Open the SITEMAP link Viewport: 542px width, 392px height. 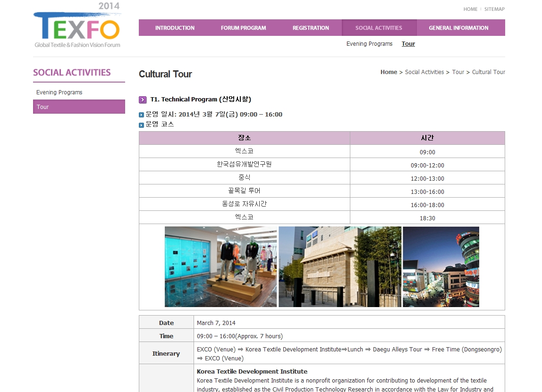(x=494, y=9)
